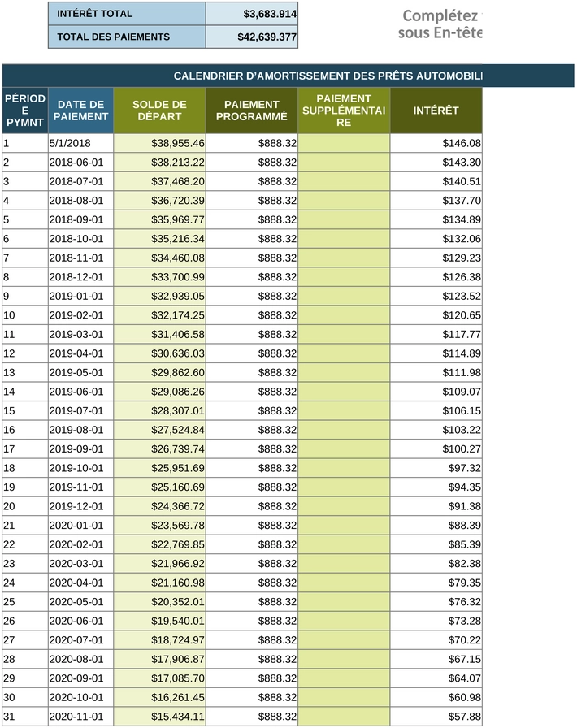This screenshot has width=577, height=728.
Task: Select the SOLDE DE DÉPART column header
Action: pyautogui.click(x=159, y=110)
